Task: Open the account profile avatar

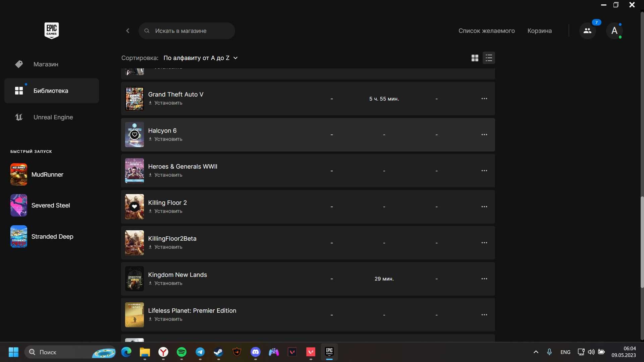Action: pos(614,31)
